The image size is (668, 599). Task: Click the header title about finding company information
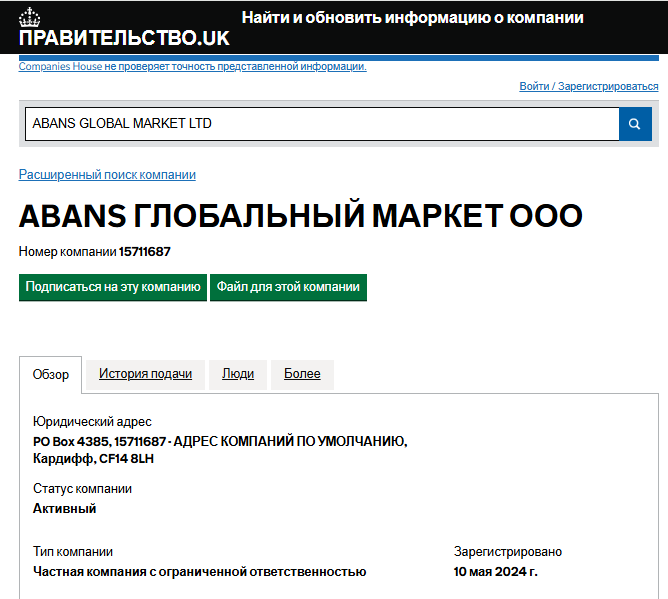412,17
